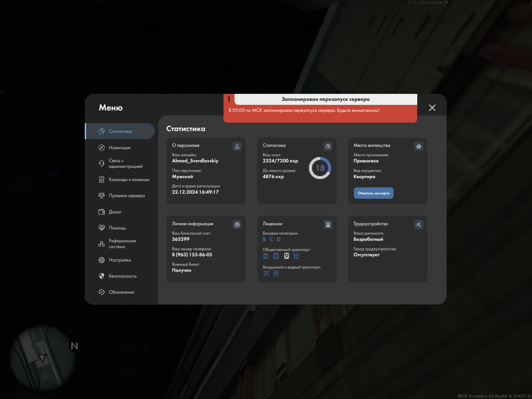
Task: Click the ship license icon
Action: click(x=276, y=273)
